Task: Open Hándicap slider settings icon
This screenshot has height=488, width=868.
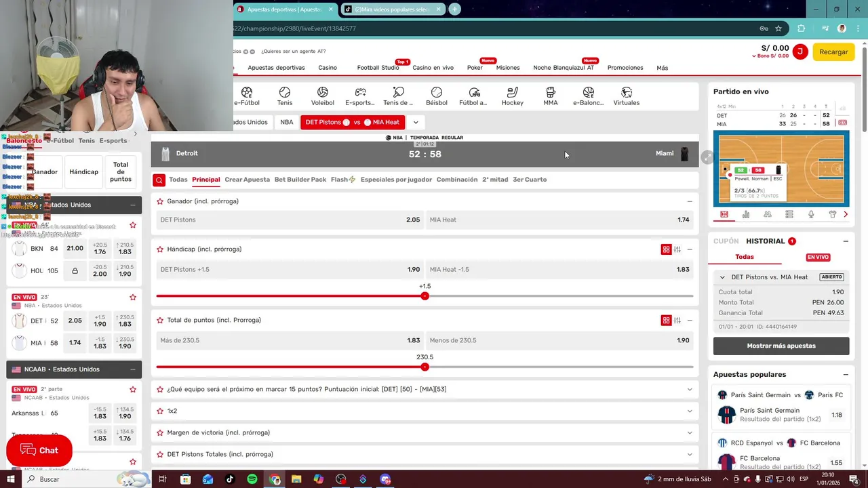Action: [x=677, y=249]
